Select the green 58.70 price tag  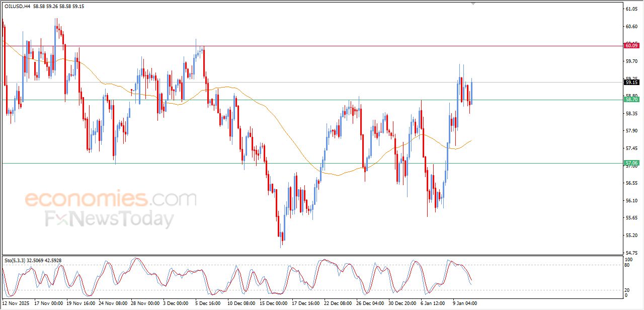(x=631, y=100)
